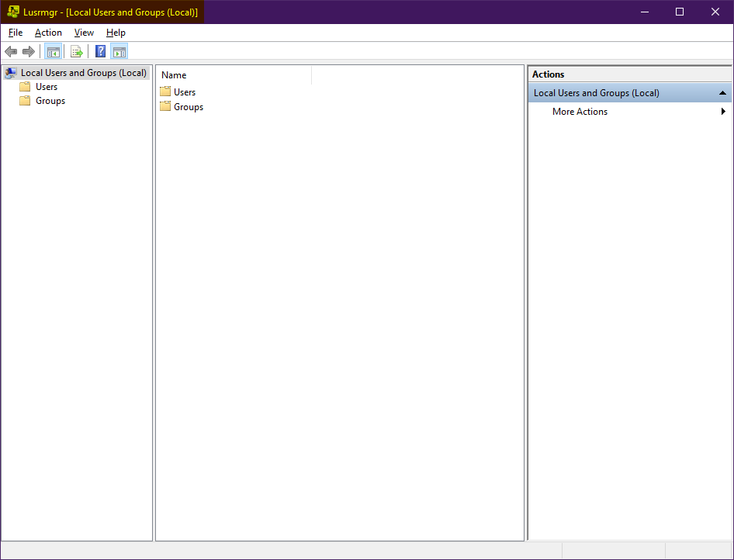Open the Action menu
The width and height of the screenshot is (734, 560).
tap(48, 33)
